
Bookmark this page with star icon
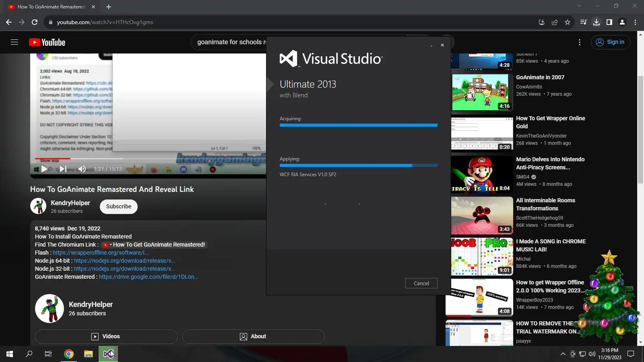(x=568, y=22)
